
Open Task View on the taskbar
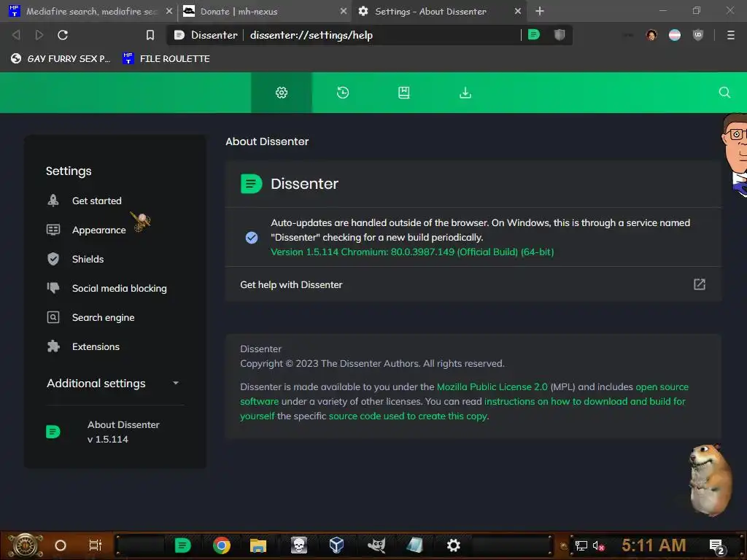click(x=96, y=545)
